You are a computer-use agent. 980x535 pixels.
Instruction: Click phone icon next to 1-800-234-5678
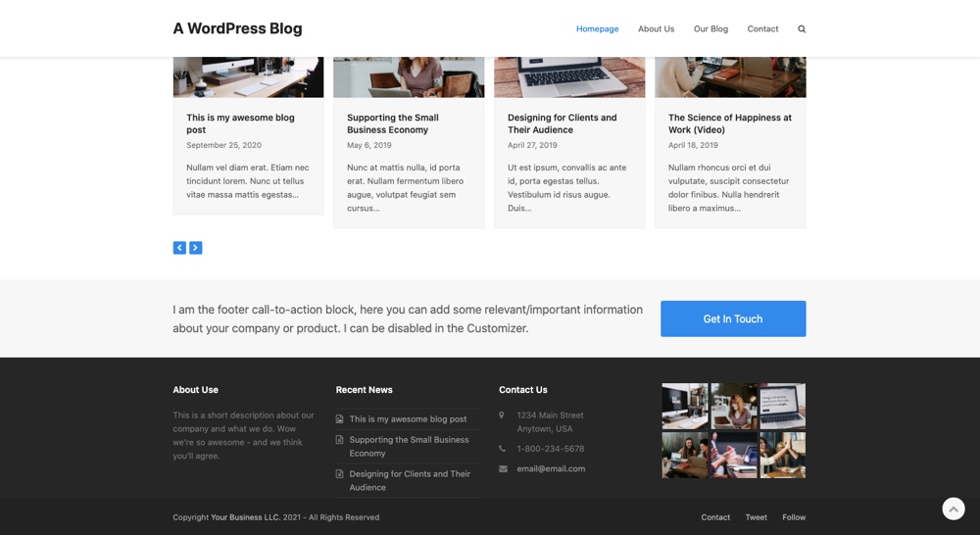tap(502, 448)
